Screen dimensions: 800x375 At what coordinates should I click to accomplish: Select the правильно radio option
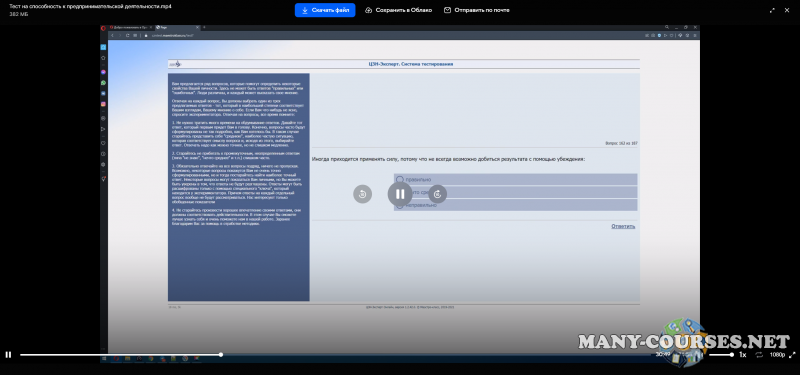coord(400,180)
